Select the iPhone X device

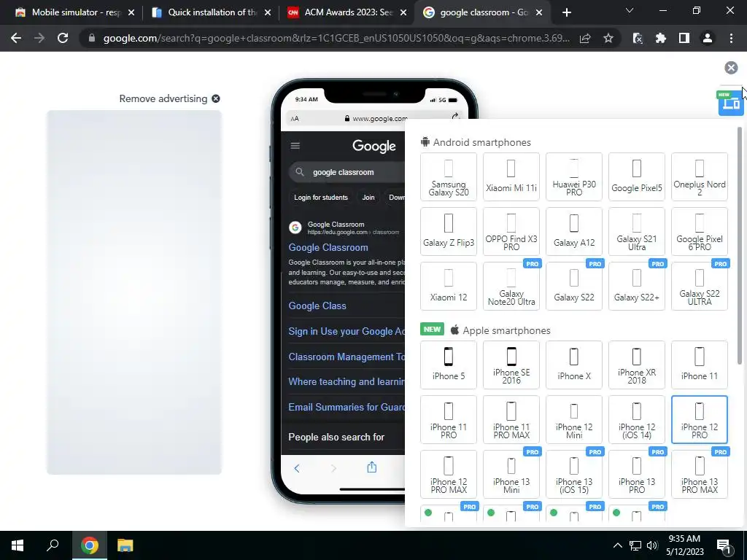pyautogui.click(x=574, y=365)
